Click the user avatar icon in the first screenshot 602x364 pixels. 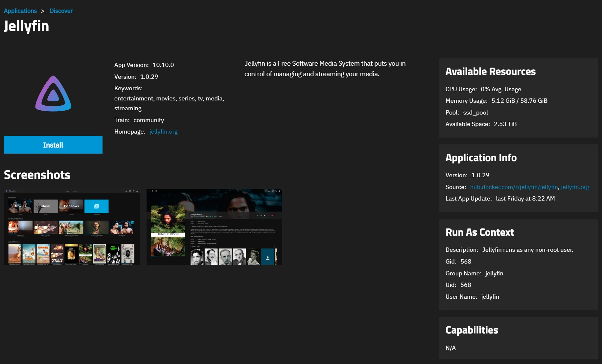tap(137, 191)
